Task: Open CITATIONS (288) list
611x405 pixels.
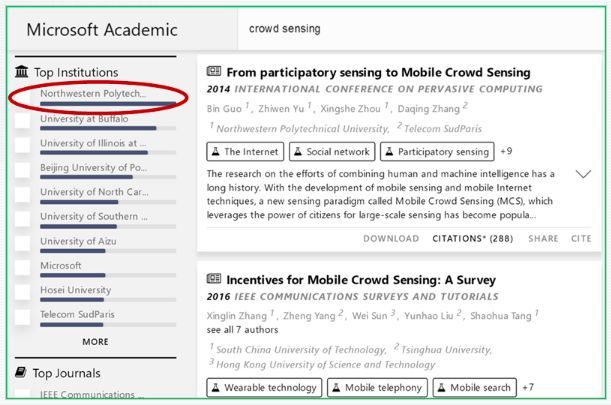Action: click(473, 239)
